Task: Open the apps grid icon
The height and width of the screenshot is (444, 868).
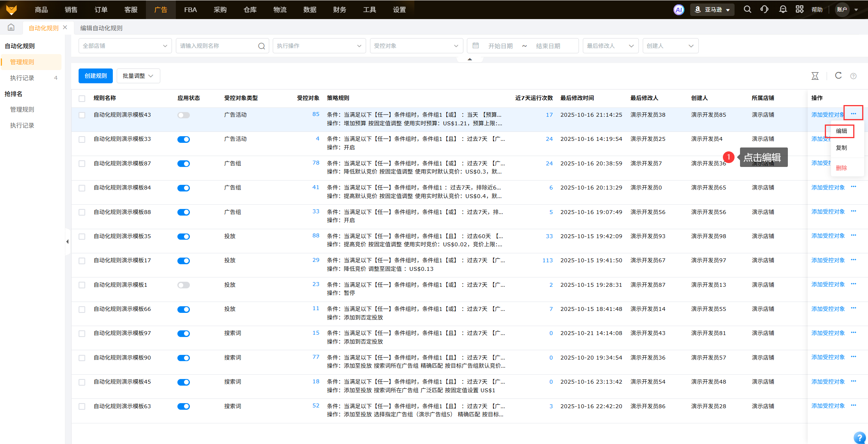Action: click(x=800, y=9)
